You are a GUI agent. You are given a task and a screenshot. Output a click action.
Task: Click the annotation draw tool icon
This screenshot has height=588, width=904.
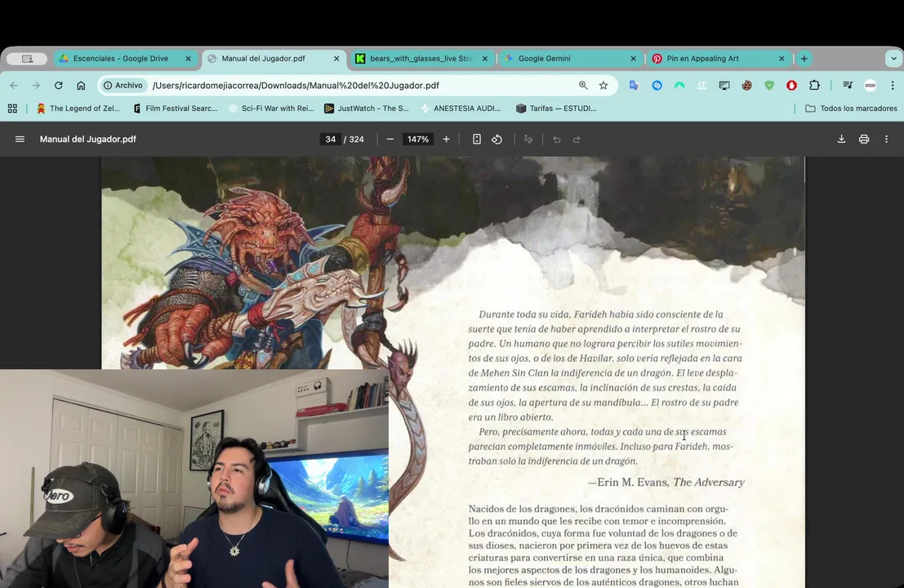528,139
